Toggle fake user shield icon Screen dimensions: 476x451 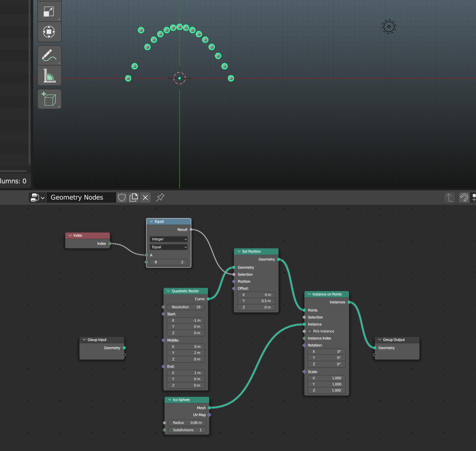(x=122, y=198)
